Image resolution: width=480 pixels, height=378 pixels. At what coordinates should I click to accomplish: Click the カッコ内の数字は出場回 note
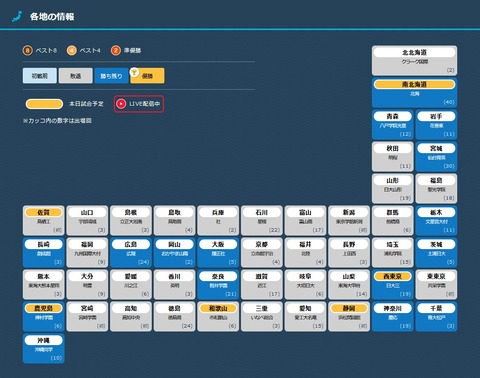57,121
